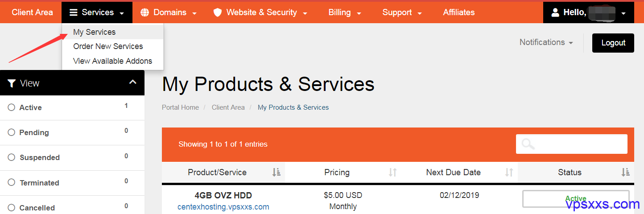The image size is (644, 214).
Task: Click the globe icon next to Domains
Action: tap(144, 12)
